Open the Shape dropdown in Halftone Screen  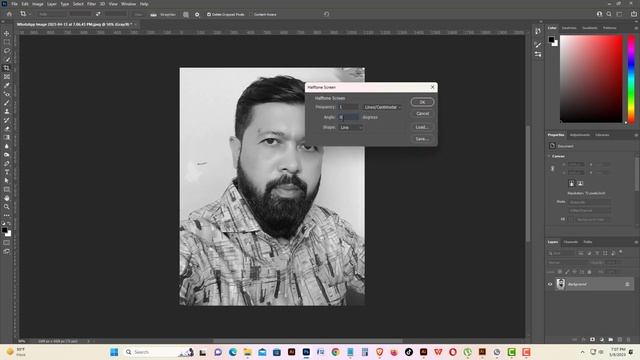(351, 128)
